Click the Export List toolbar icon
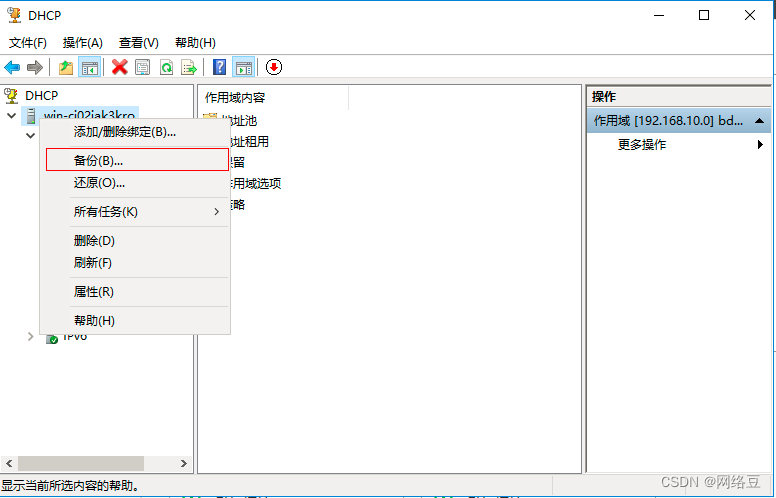 [x=188, y=67]
